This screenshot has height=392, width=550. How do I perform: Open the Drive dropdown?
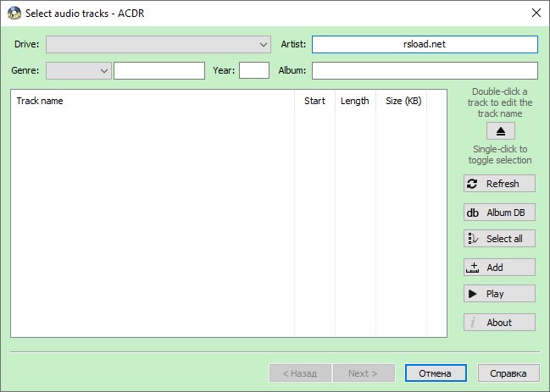coord(158,45)
